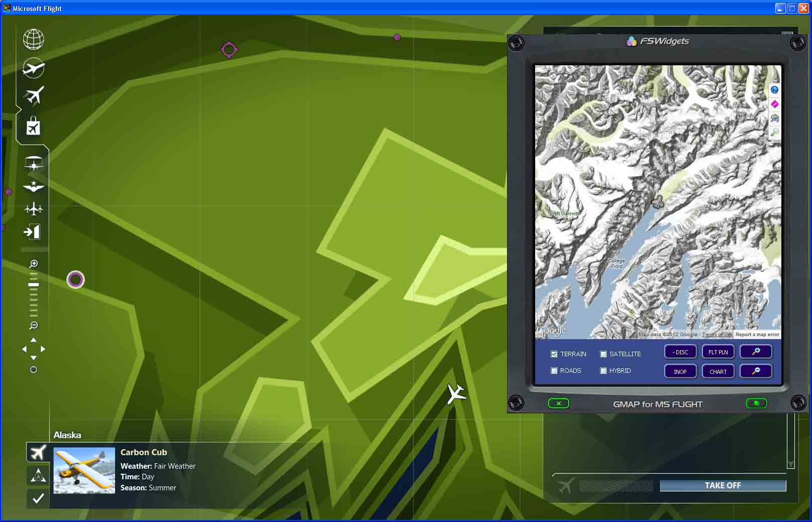The height and width of the screenshot is (522, 812).
Task: Click the FSWidgets logo
Action: [658, 41]
